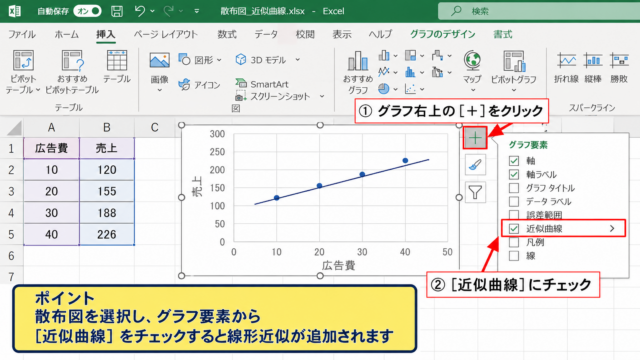Viewport: 640px width, 360px height.
Task: Expand the 画像 dropdown arrow
Action: pos(159,90)
